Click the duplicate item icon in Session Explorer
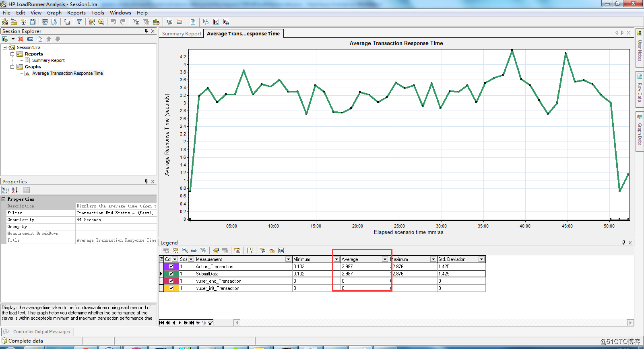 (x=39, y=39)
